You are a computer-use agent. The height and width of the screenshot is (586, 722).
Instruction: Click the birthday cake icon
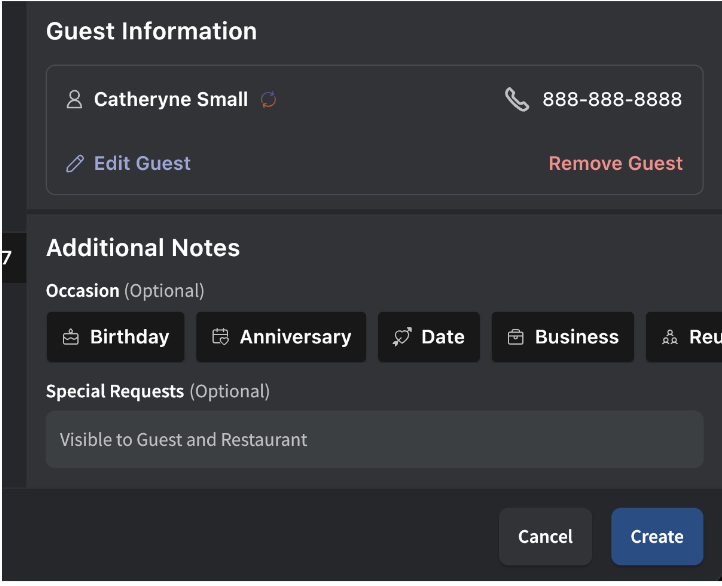(x=71, y=338)
